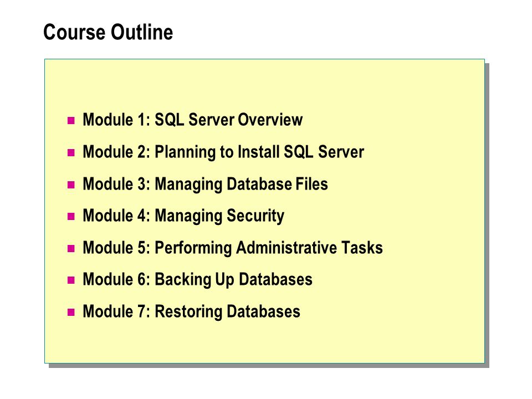Select the Module 7 pink bullet
The image size is (532, 399).
pyautogui.click(x=71, y=312)
